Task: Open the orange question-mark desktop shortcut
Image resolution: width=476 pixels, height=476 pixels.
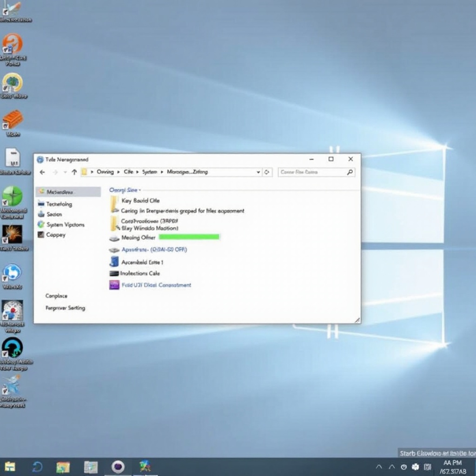Action: pos(12,44)
